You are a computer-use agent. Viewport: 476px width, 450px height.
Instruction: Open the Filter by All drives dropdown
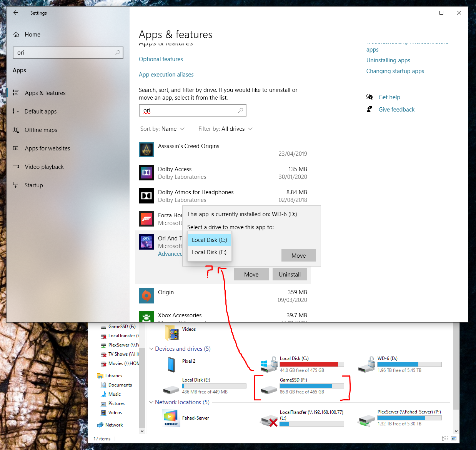[225, 129]
